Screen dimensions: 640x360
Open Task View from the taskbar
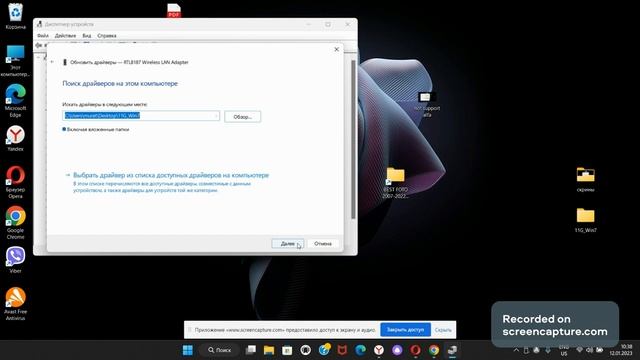coord(251,350)
